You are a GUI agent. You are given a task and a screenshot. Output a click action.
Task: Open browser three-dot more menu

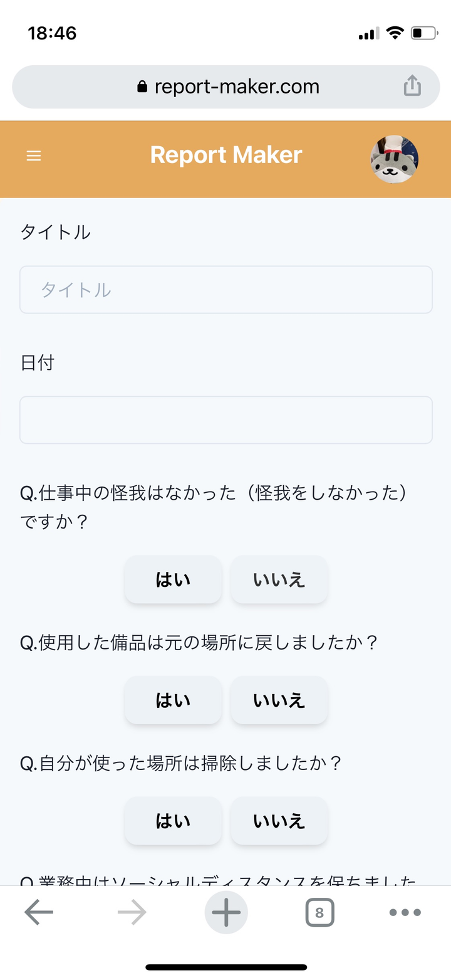coord(405,912)
